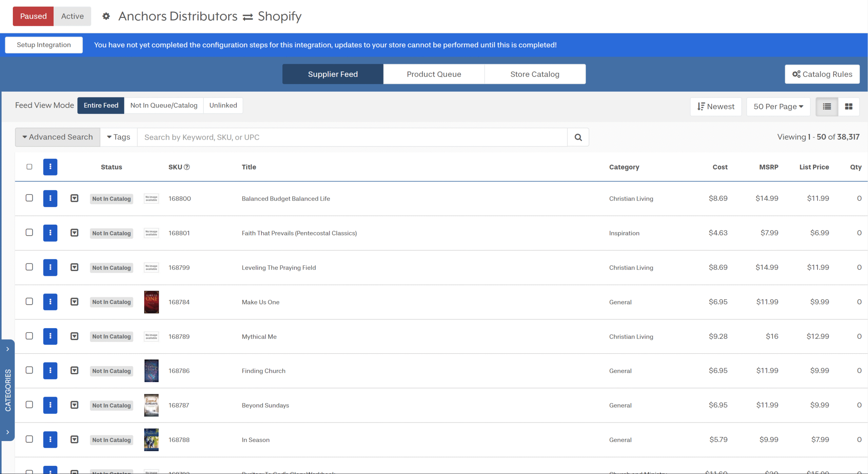Switch to grid view layout

849,107
